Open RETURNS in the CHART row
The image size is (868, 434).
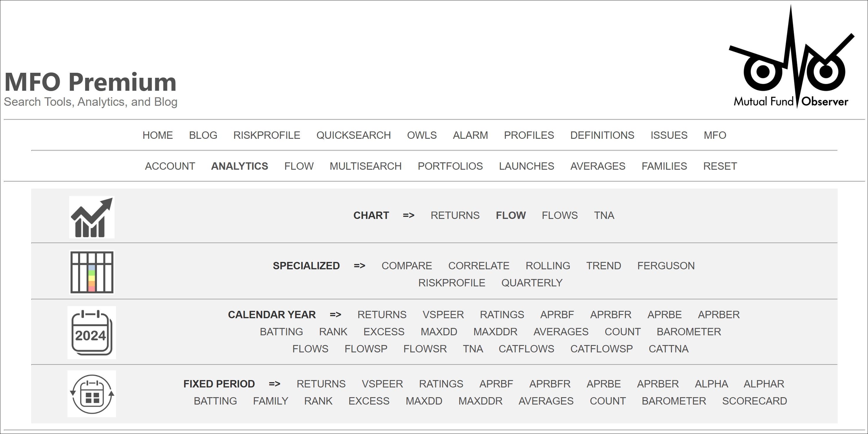[x=455, y=215]
